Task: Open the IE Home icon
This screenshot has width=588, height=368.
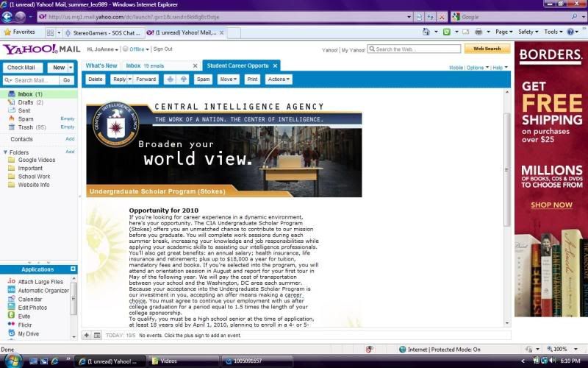Action: [426, 32]
